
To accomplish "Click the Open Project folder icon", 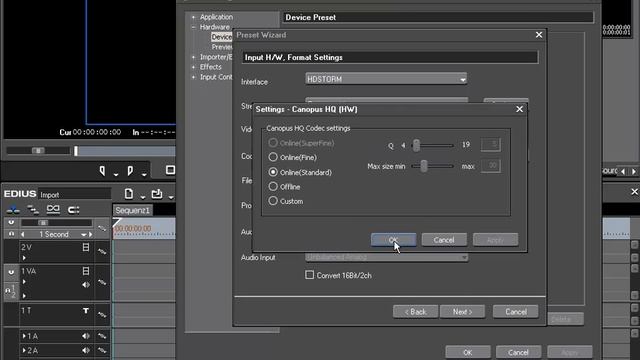I will coord(157,194).
